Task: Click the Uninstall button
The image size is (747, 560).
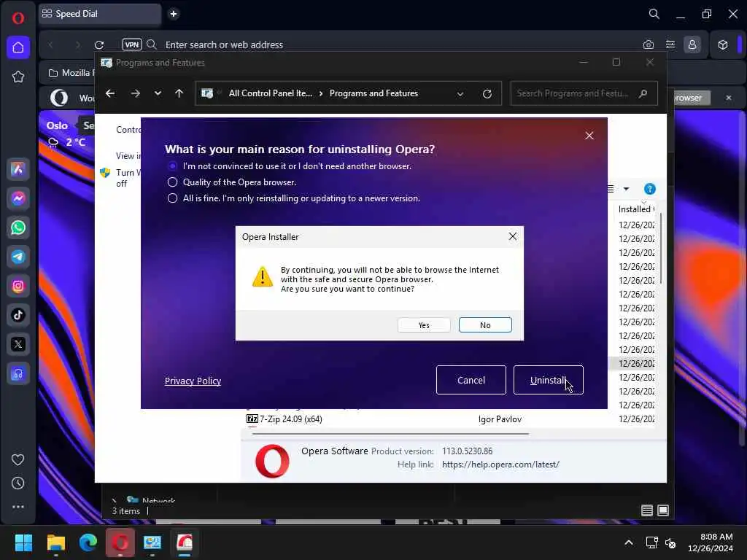Action: pyautogui.click(x=548, y=380)
